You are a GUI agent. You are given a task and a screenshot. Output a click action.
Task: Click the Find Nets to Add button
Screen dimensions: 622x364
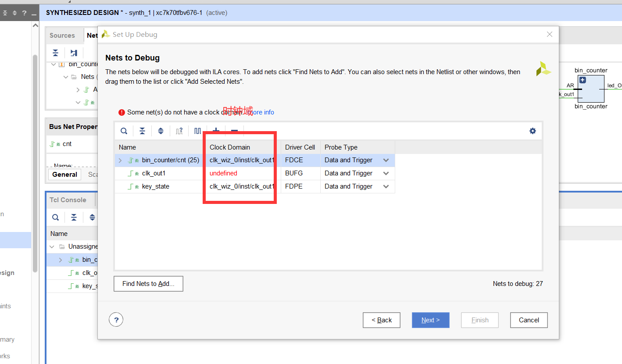tap(148, 284)
